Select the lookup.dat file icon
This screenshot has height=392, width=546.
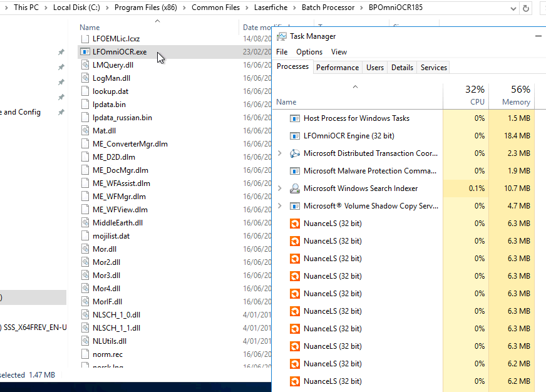[x=85, y=91]
